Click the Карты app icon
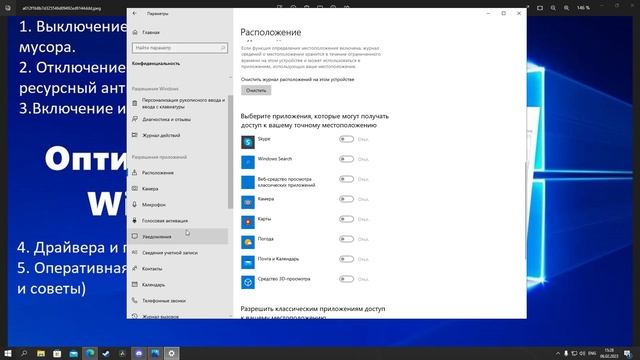This screenshot has width=640, height=360. (x=248, y=222)
